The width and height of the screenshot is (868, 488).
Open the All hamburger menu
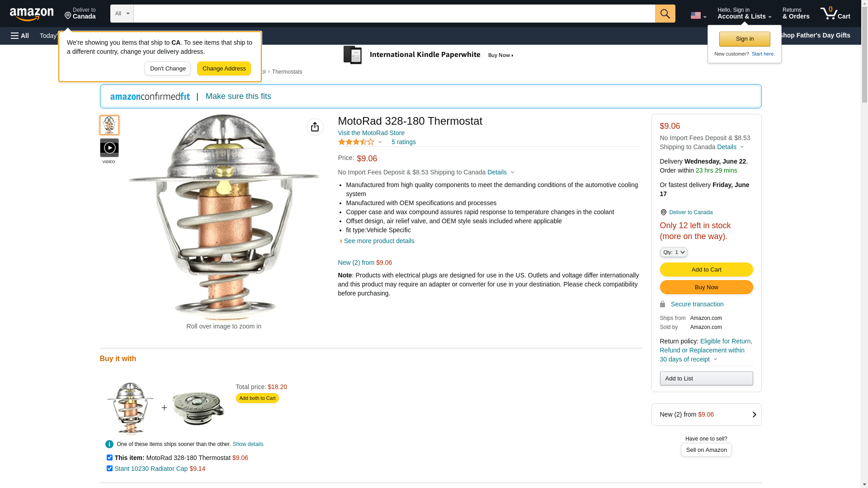pos(20,36)
